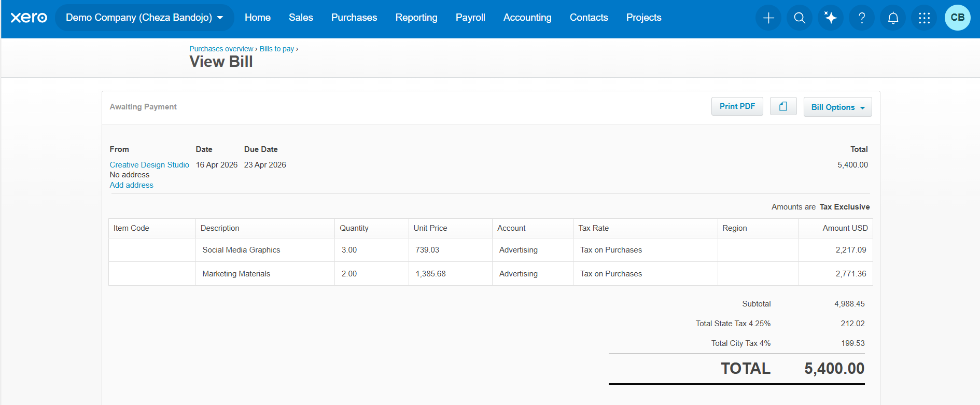This screenshot has width=980, height=405.
Task: Open the CB user avatar menu
Action: point(957,18)
